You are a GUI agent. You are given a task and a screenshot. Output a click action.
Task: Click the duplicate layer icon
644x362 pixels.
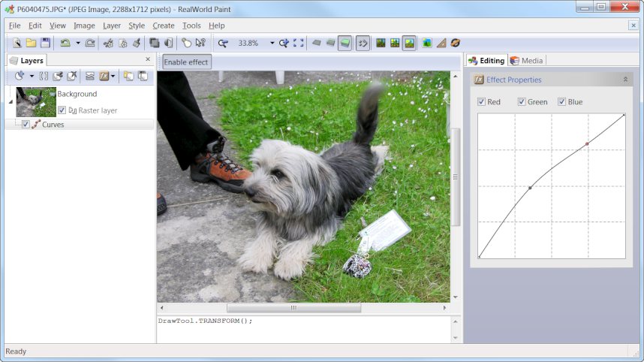pos(58,76)
